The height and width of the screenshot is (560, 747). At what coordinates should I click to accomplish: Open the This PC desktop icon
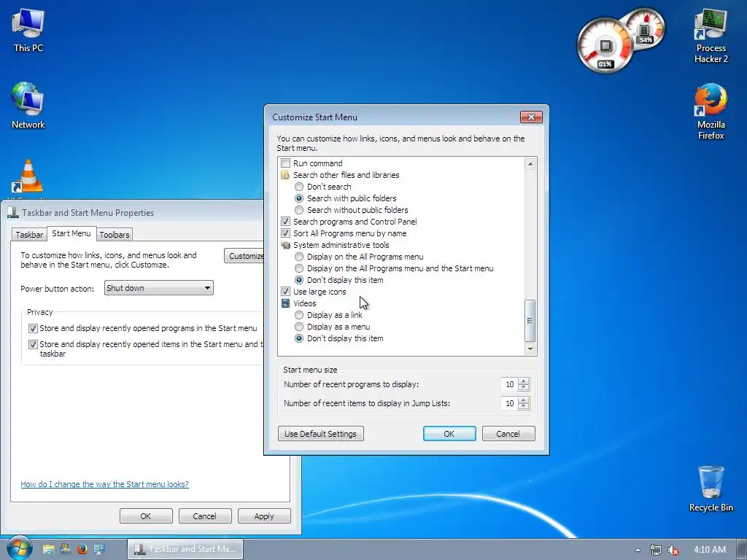pyautogui.click(x=28, y=31)
